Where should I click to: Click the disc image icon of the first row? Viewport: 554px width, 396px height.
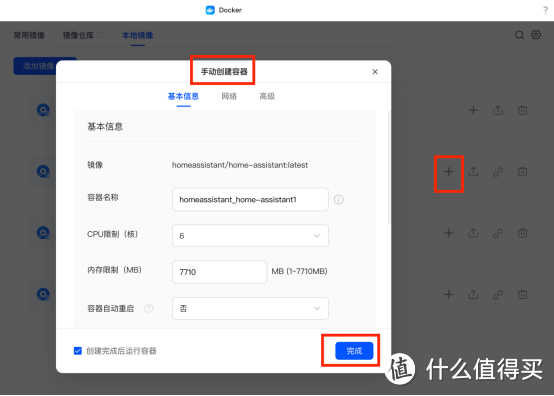click(43, 110)
